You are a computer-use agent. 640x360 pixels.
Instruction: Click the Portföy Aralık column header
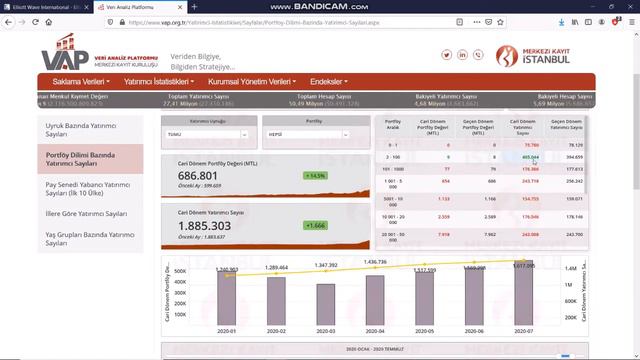pyautogui.click(x=393, y=124)
